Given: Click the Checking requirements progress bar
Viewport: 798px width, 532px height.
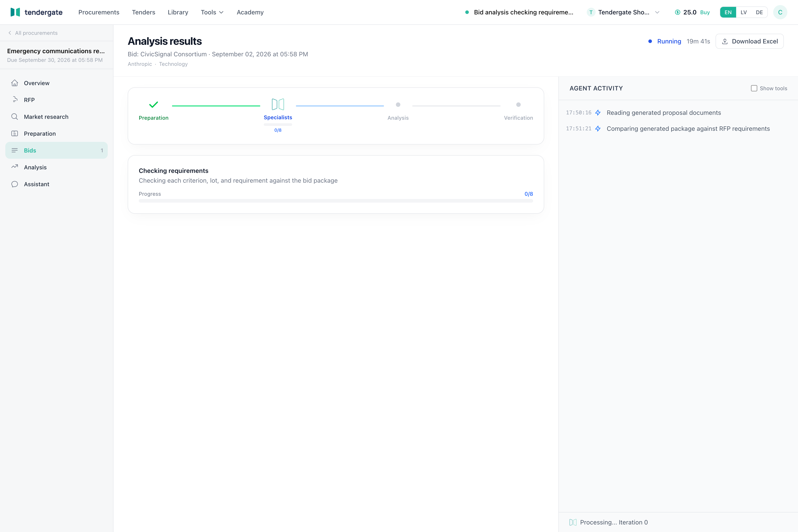Looking at the screenshot, I should pos(336,201).
